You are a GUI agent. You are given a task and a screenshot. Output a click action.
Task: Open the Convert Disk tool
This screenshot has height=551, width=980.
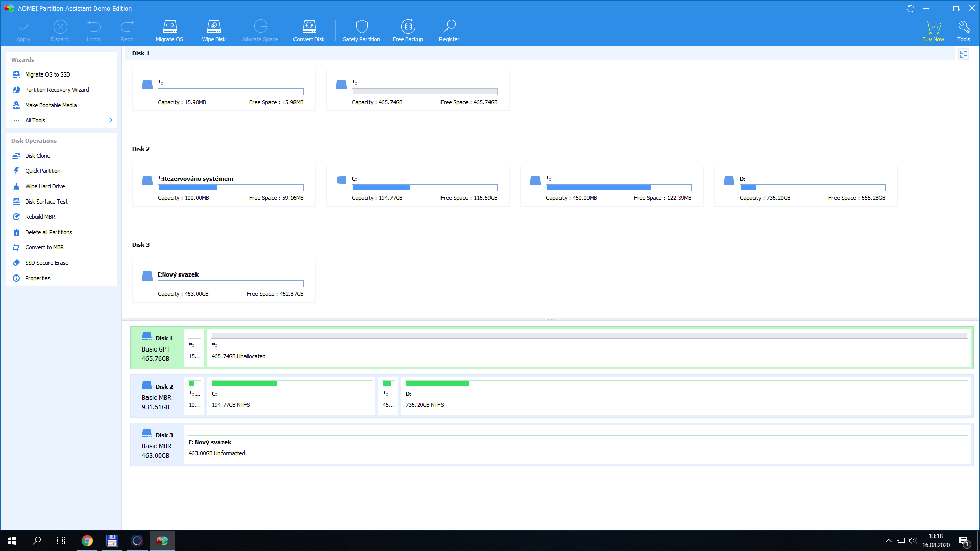click(x=309, y=27)
